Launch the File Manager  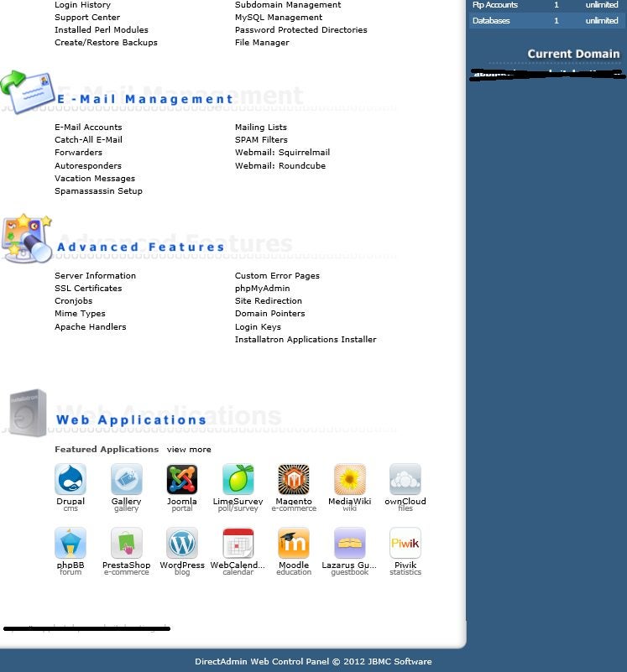tap(262, 43)
